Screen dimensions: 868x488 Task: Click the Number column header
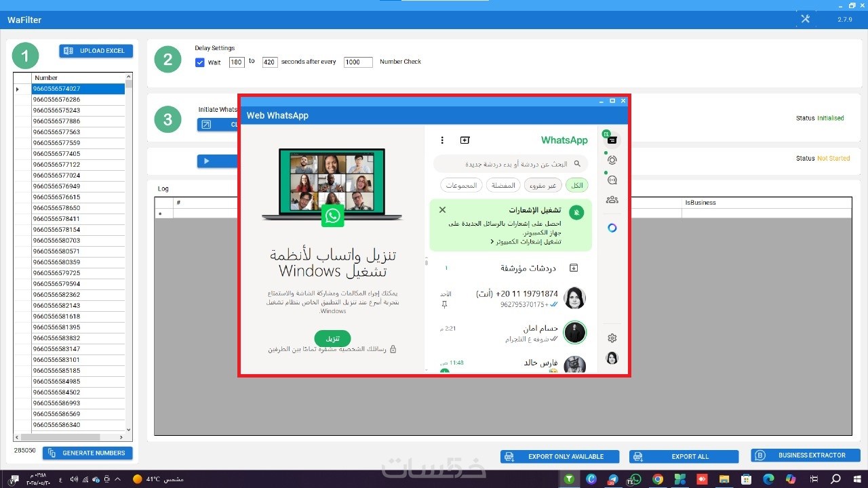pos(78,78)
